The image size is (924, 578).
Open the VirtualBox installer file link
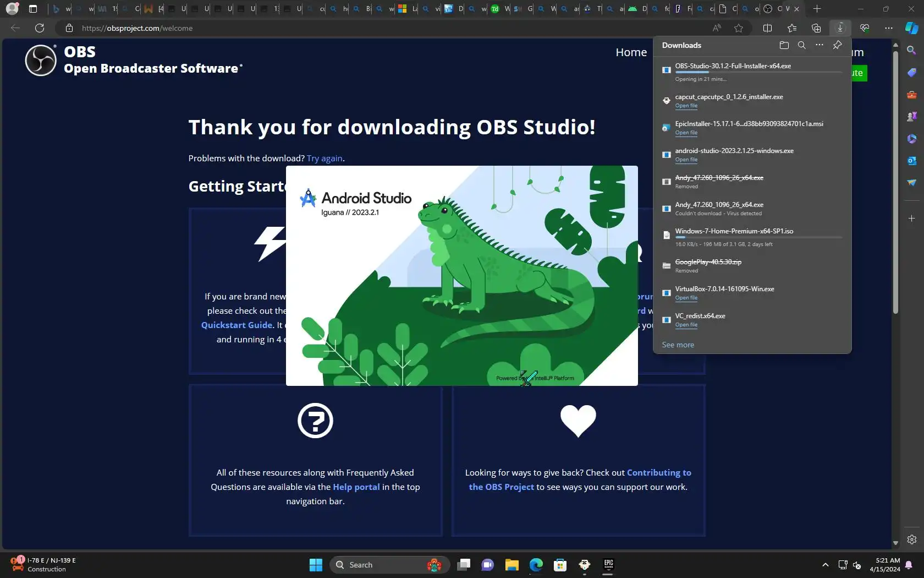[x=686, y=298]
